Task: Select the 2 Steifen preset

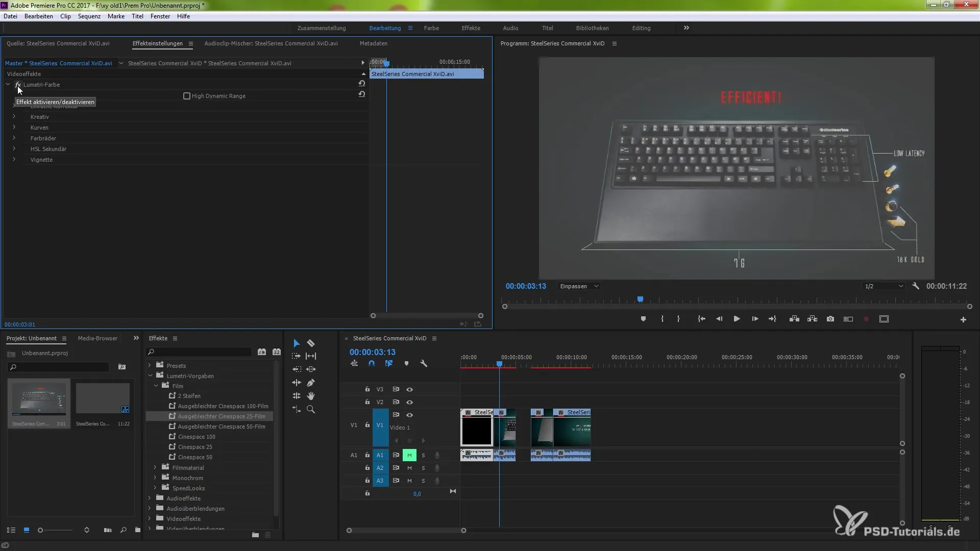Action: 189,396
